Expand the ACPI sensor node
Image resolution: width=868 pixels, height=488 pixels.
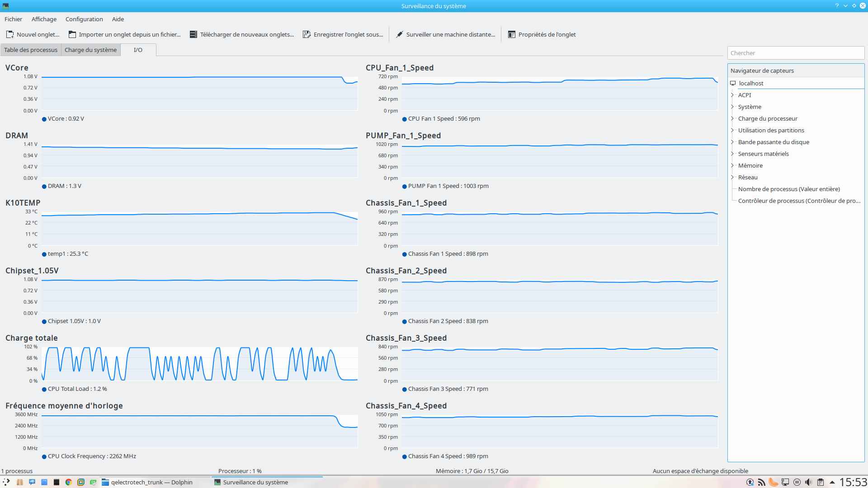tap(732, 95)
